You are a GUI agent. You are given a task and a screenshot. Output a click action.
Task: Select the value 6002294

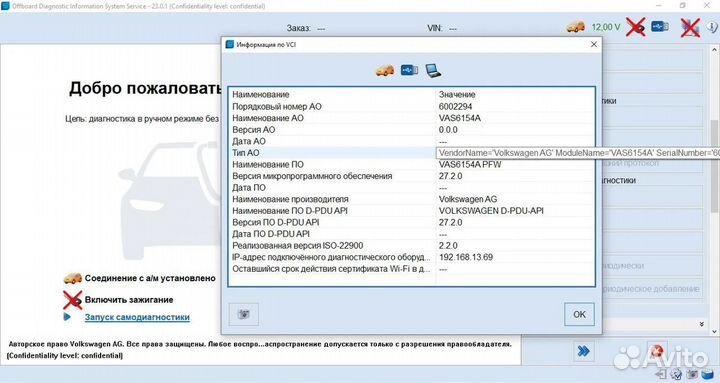pos(455,107)
